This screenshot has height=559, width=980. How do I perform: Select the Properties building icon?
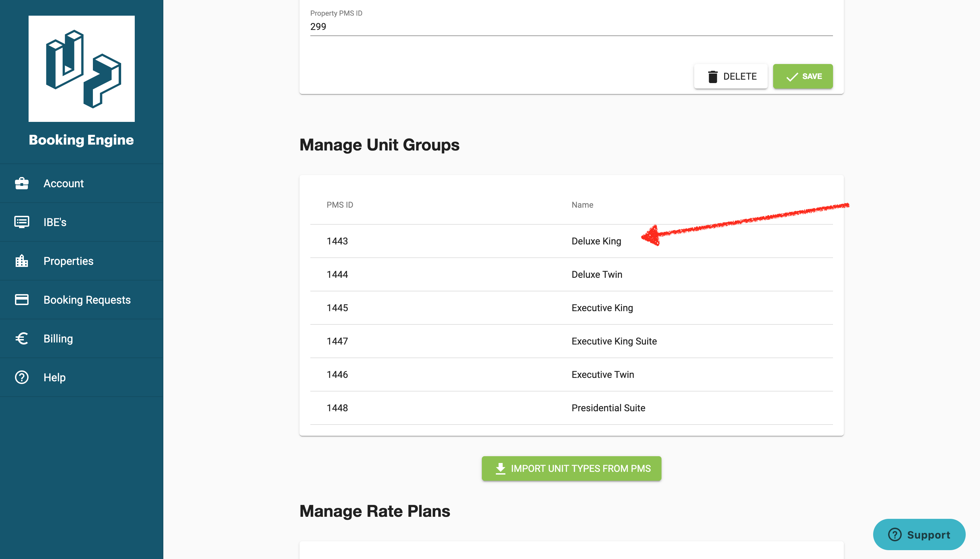click(21, 261)
